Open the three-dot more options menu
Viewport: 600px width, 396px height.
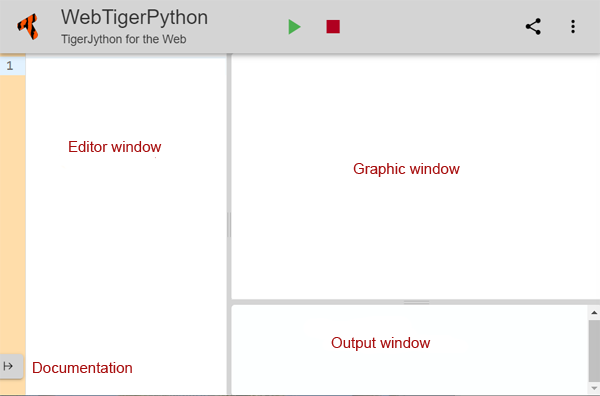click(572, 26)
